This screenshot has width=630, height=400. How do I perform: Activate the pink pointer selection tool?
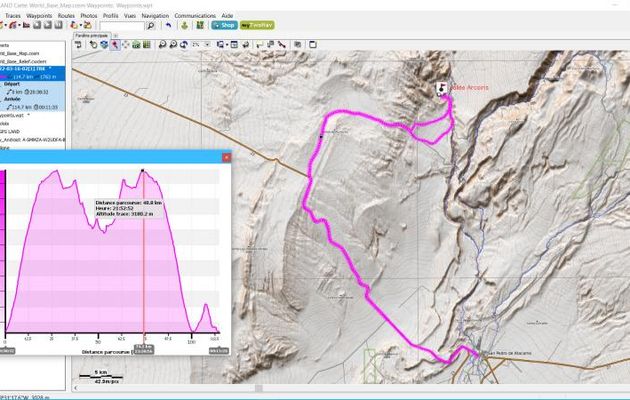point(115,44)
